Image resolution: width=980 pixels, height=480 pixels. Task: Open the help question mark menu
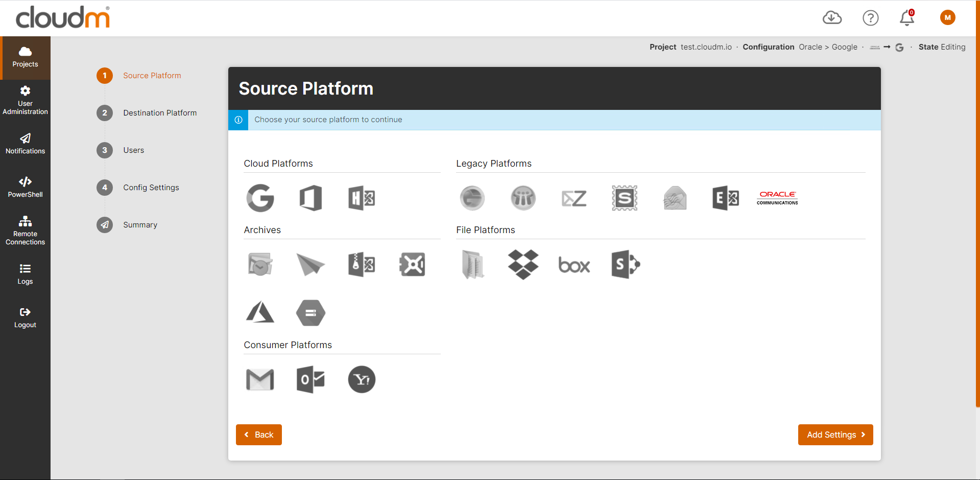871,18
